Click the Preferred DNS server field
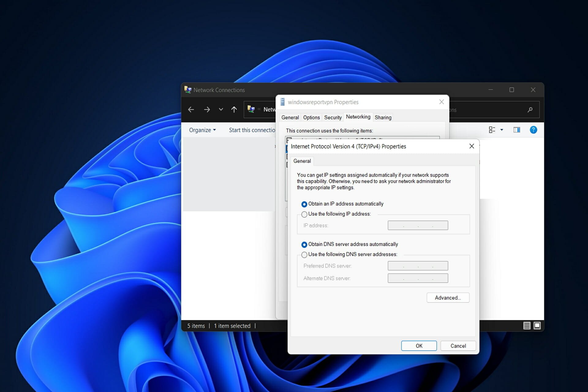 click(x=418, y=266)
